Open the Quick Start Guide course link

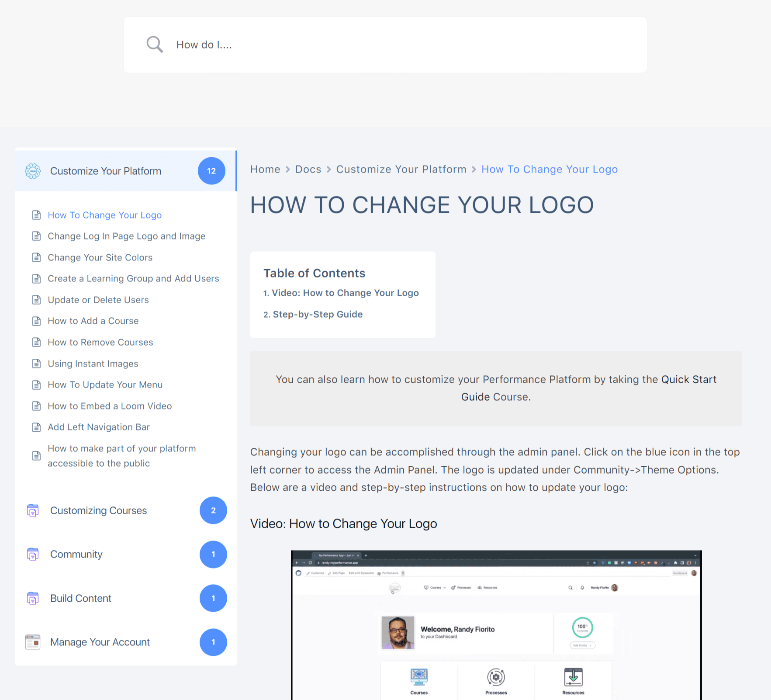pos(589,388)
